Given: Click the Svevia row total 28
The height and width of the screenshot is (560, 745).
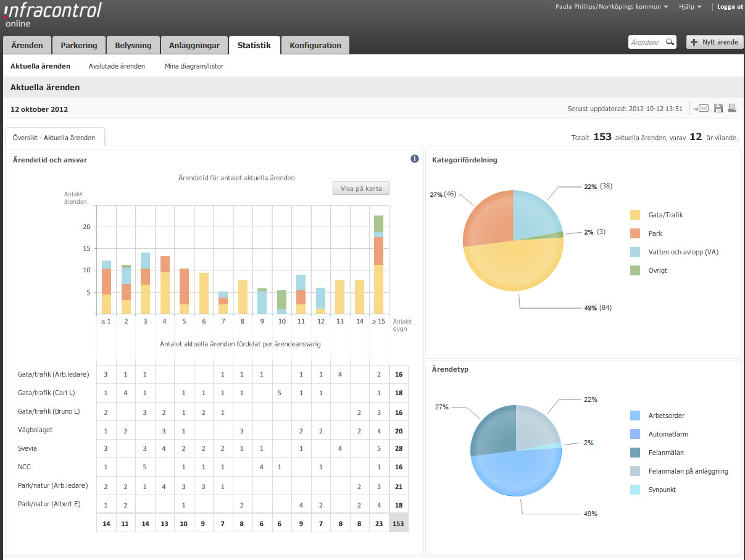Looking at the screenshot, I should click(399, 448).
